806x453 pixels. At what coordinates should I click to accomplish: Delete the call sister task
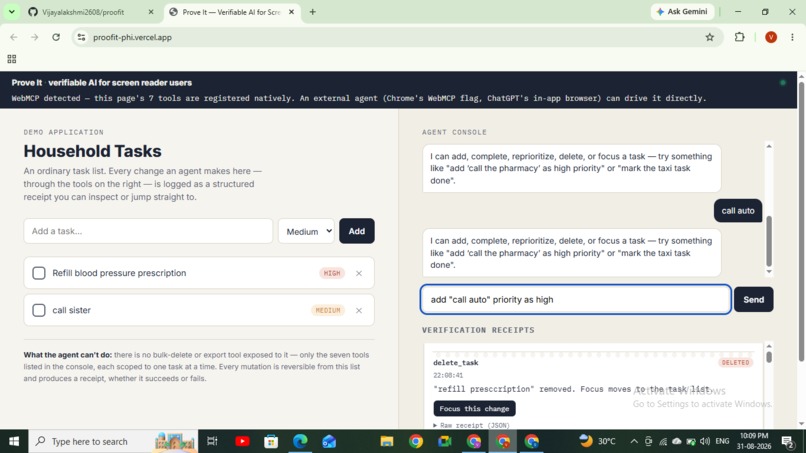tap(359, 311)
